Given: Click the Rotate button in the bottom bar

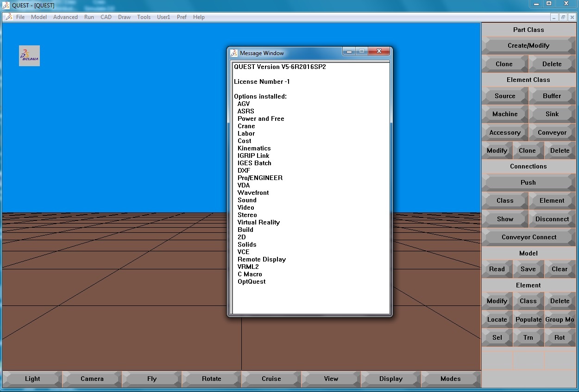Looking at the screenshot, I should click(212, 379).
